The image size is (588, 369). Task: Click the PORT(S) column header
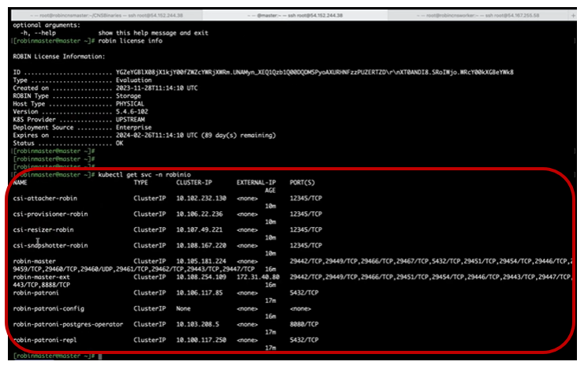pyautogui.click(x=302, y=182)
